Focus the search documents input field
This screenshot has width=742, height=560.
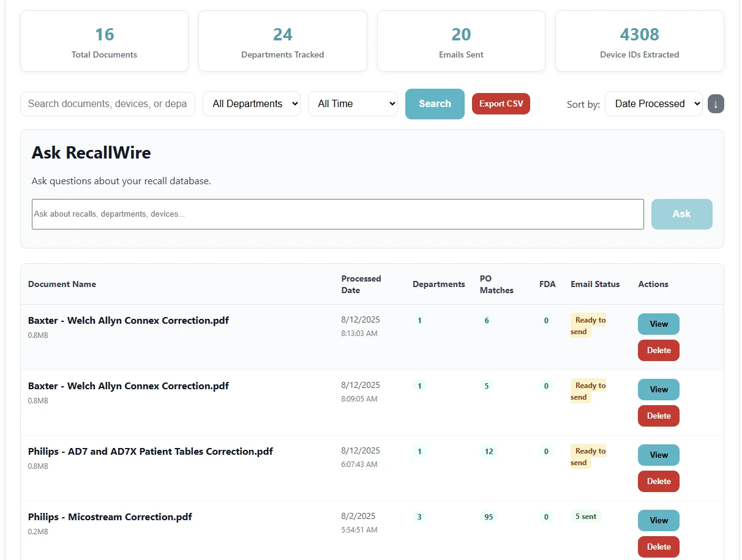(108, 104)
